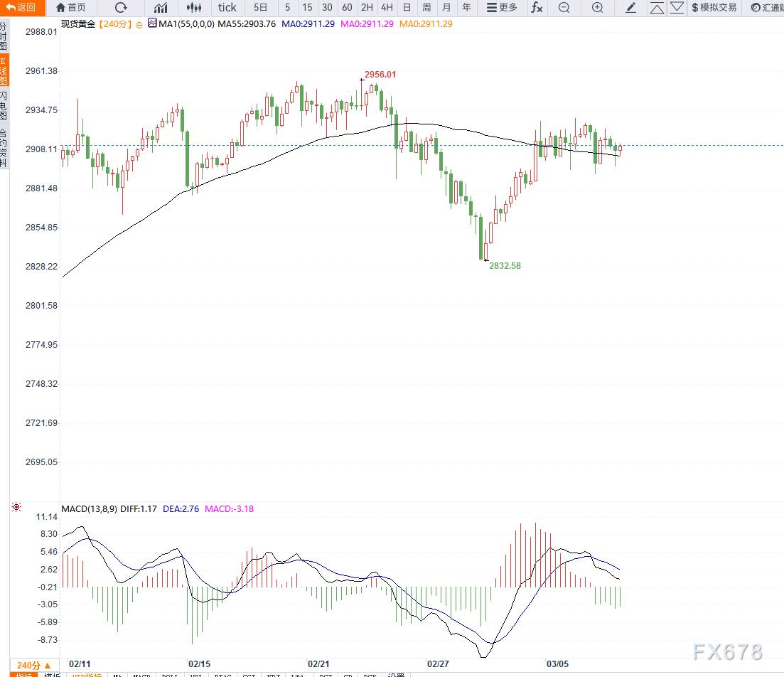
Task: Switch timeframe to 4H
Action: tap(387, 8)
